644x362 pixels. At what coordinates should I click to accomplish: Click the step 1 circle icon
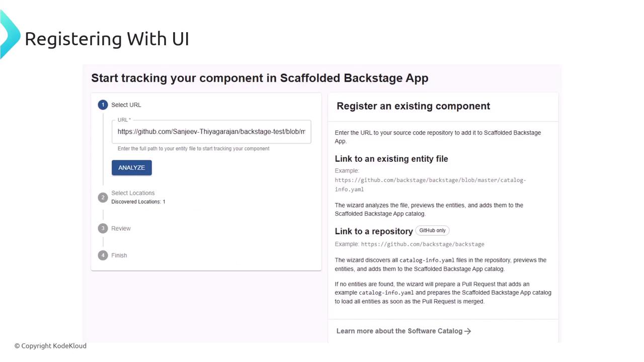103,105
